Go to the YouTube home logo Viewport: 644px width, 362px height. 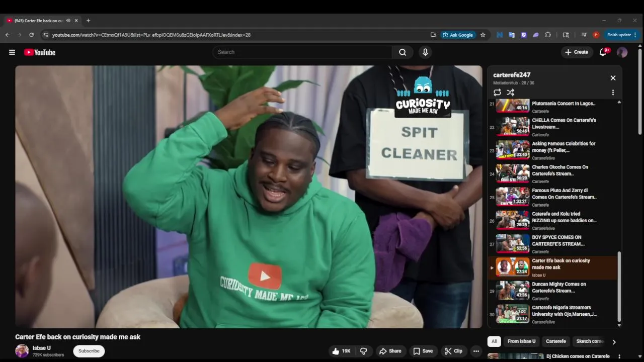tap(40, 52)
